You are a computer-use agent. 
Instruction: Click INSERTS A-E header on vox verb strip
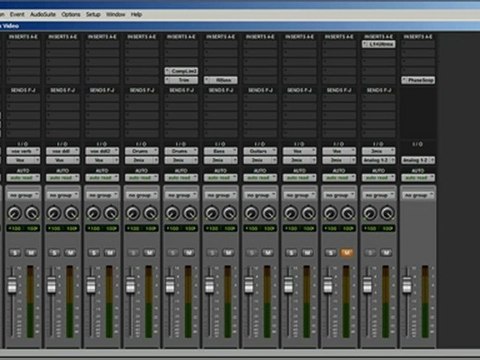click(23, 36)
